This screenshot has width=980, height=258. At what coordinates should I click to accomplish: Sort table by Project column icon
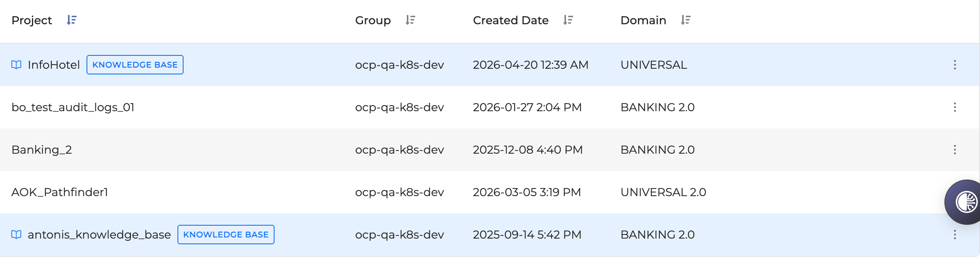point(72,20)
